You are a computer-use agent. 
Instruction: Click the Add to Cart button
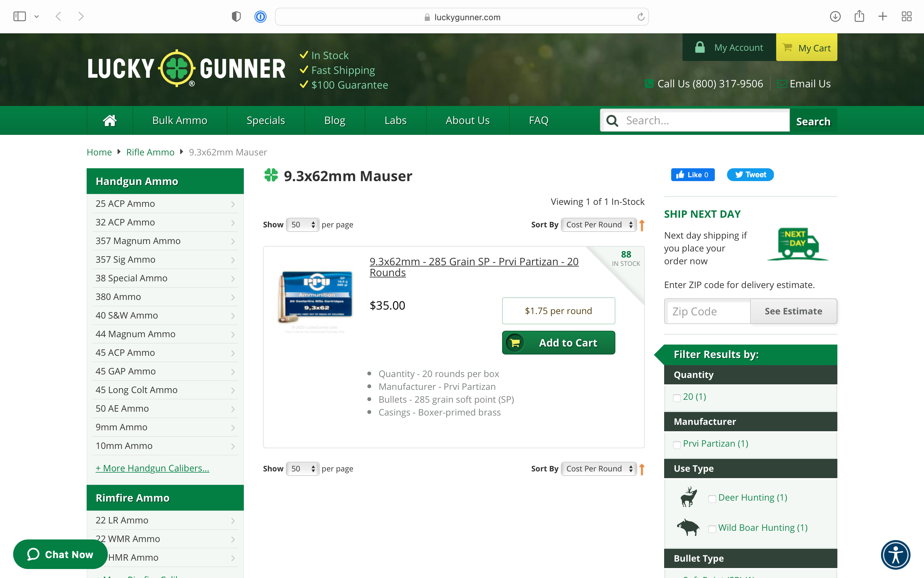point(558,343)
